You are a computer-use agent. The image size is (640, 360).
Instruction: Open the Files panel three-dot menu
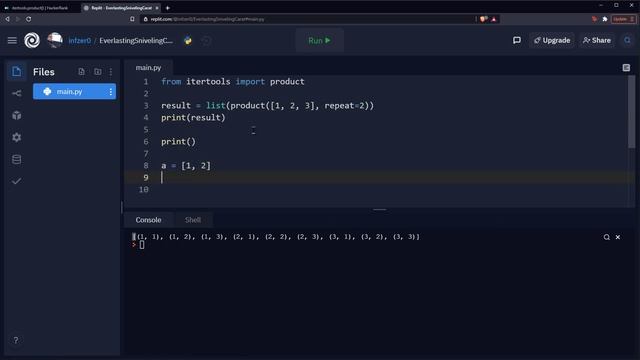pos(111,72)
